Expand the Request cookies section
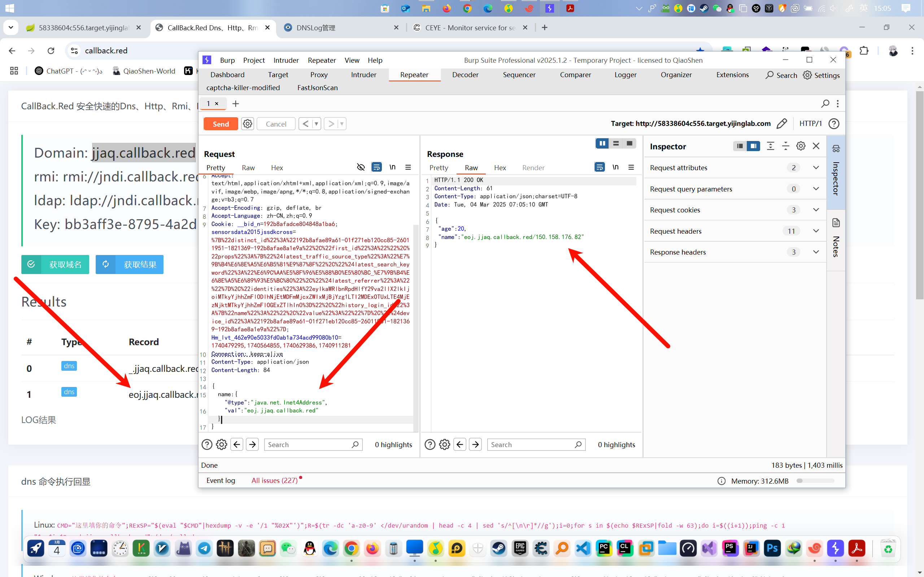The width and height of the screenshot is (924, 577). (816, 210)
